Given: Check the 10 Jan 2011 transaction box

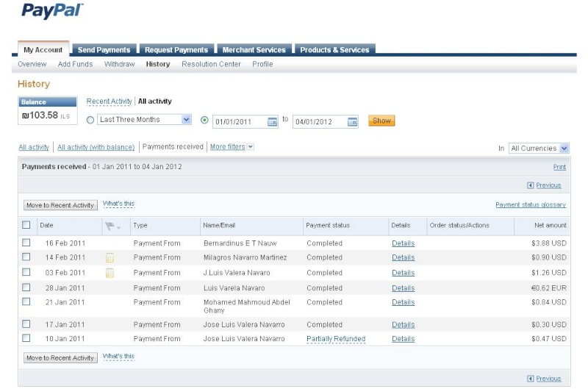Looking at the screenshot, I should [26, 338].
